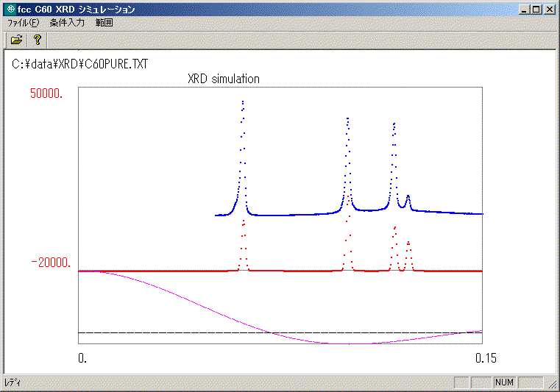Click the 50000. upper axis label
560x392 pixels.
click(x=46, y=93)
